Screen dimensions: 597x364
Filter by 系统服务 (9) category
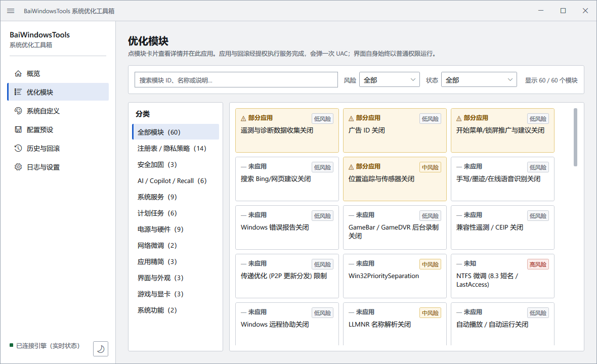tap(176, 197)
